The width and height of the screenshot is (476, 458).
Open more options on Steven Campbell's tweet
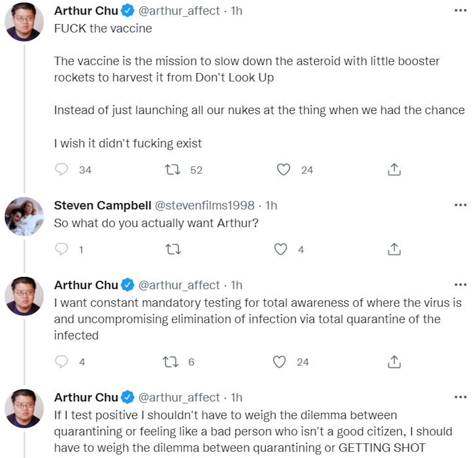[x=460, y=205]
